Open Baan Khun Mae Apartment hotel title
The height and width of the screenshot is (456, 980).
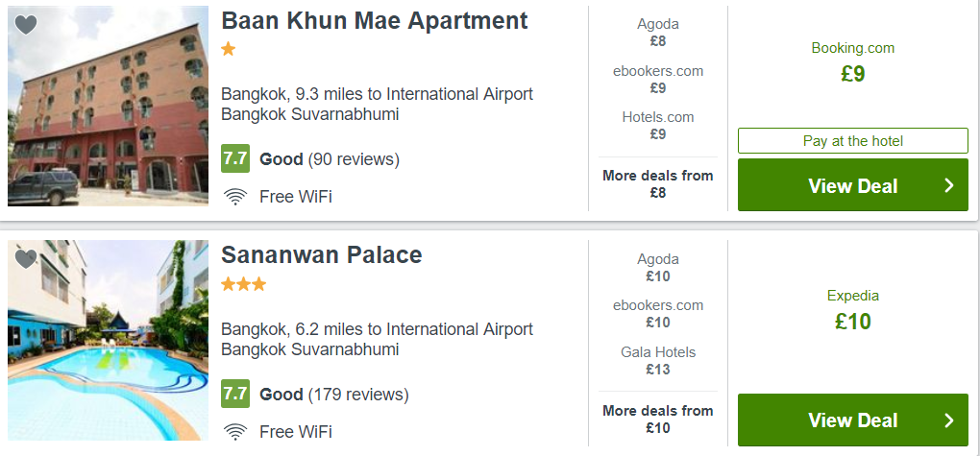coord(374,21)
